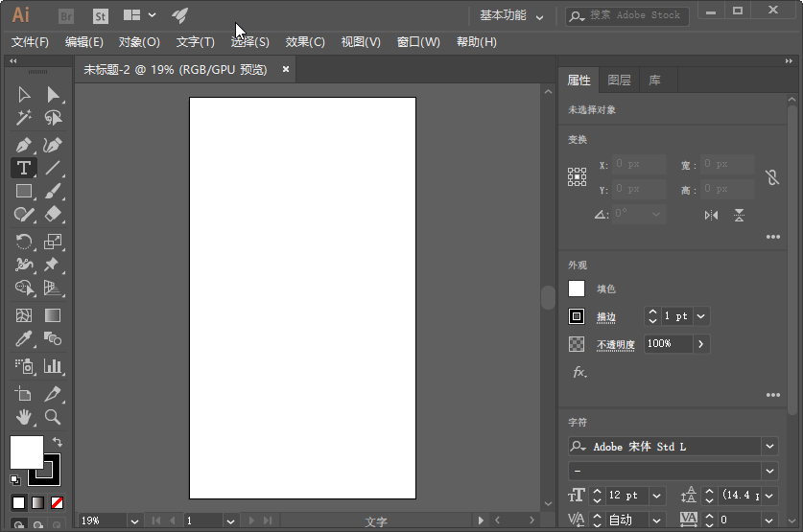The width and height of the screenshot is (803, 532).
Task: Click the 描边 stroke color swatch
Action: 577,316
